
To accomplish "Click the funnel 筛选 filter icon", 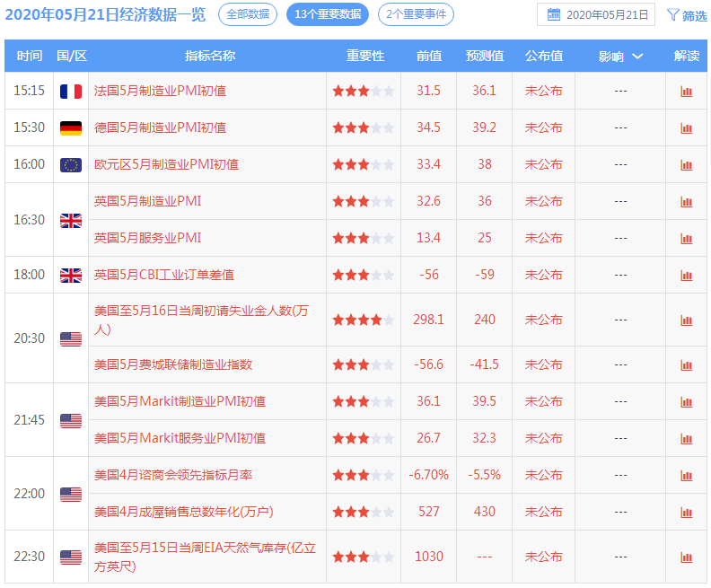I will click(x=673, y=14).
